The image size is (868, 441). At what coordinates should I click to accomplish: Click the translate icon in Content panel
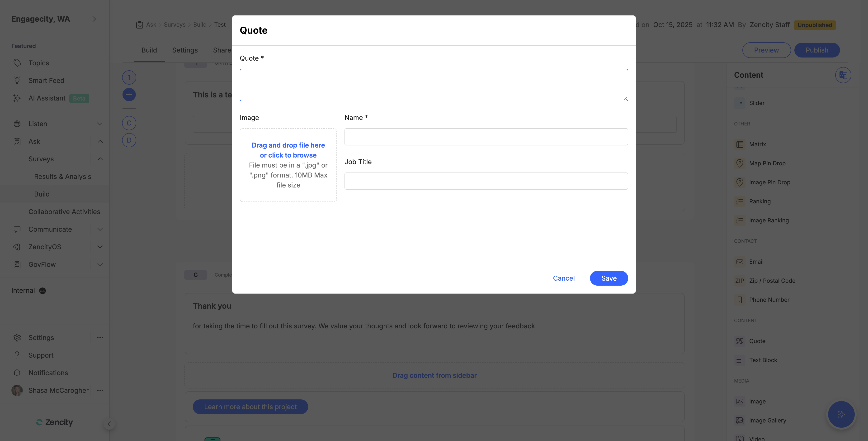843,75
